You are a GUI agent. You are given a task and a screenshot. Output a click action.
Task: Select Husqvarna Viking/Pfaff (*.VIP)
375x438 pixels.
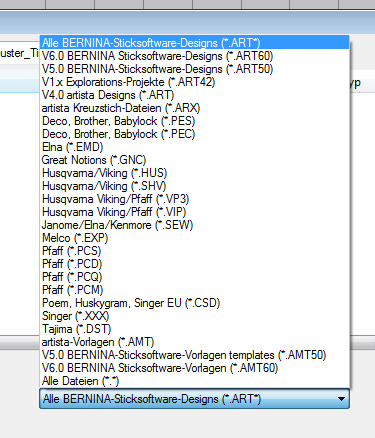point(195,212)
